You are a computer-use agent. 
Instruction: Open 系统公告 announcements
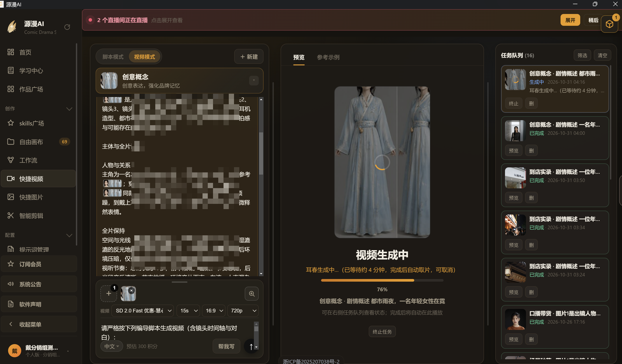pyautogui.click(x=39, y=284)
